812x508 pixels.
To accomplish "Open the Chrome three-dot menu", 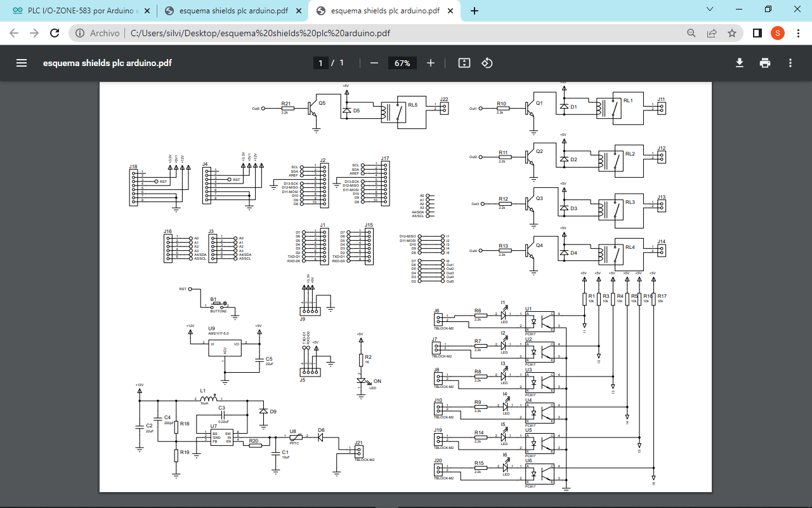I will [797, 33].
